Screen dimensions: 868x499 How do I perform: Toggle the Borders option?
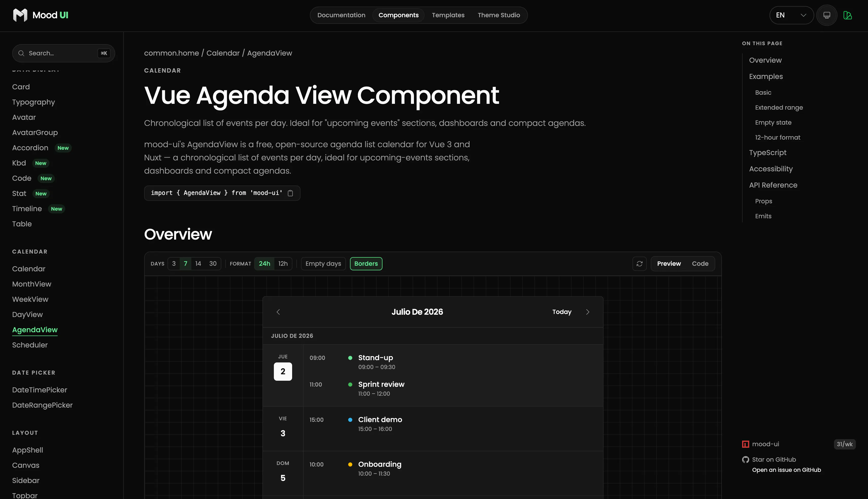point(366,263)
